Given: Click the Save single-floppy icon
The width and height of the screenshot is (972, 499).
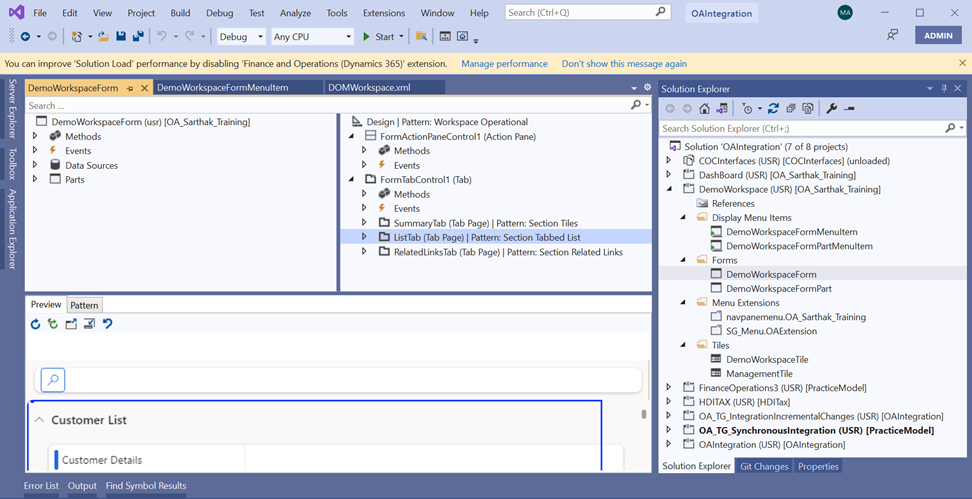Looking at the screenshot, I should pos(122,37).
